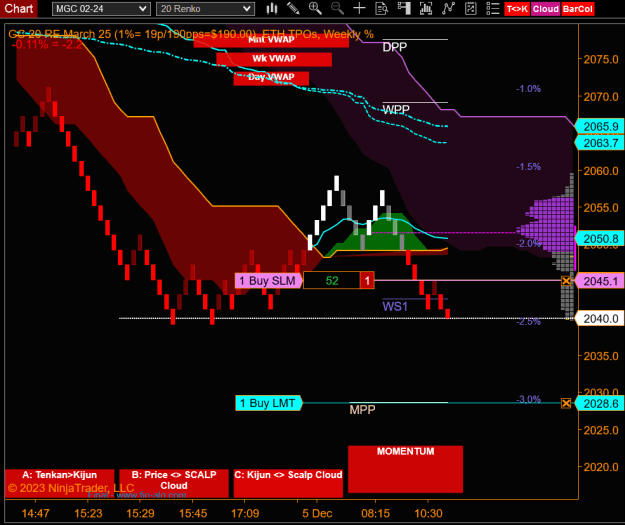Click the 2028.6 limit order price marker
Image resolution: width=625 pixels, height=525 pixels.
click(599, 404)
